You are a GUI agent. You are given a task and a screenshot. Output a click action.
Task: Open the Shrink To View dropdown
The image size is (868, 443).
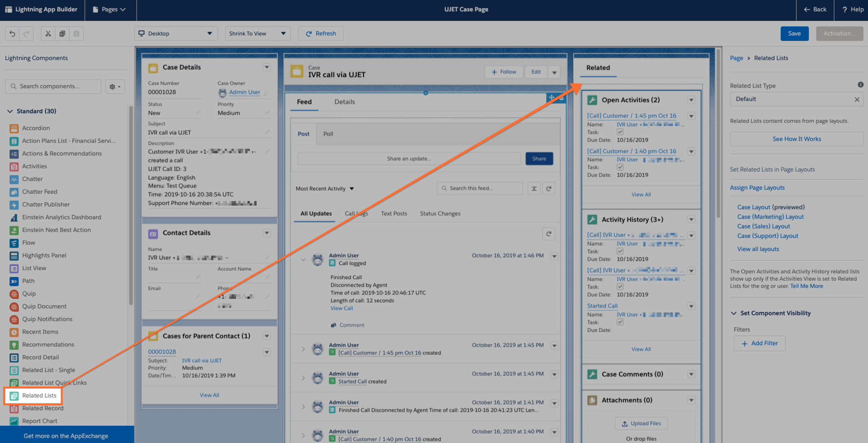click(257, 34)
